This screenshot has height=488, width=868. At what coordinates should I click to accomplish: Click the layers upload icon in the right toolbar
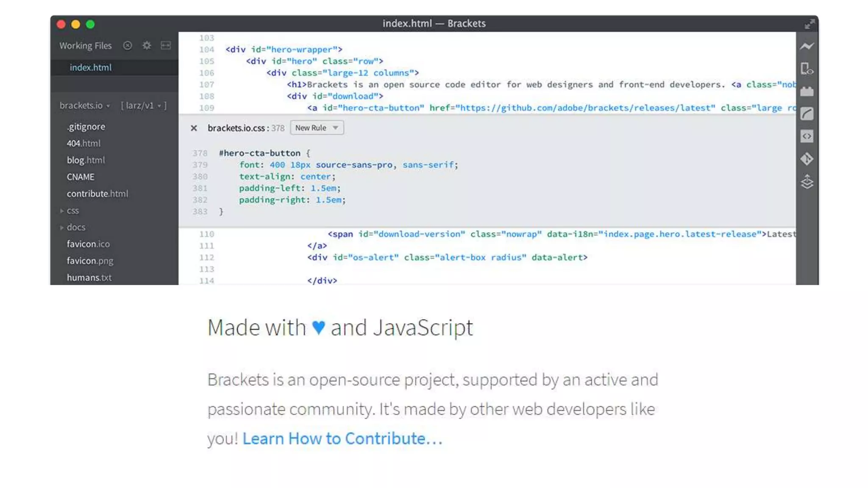[807, 182]
